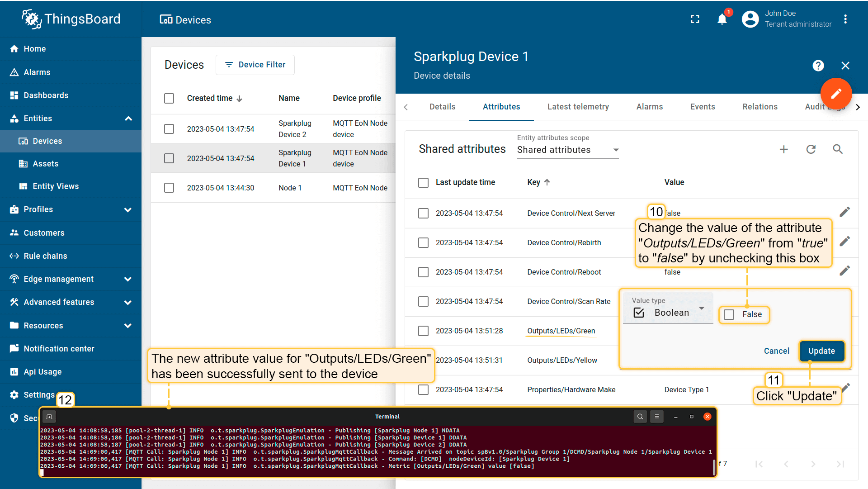Click the Update button
Screen dimensions: 868x489
coord(821,351)
